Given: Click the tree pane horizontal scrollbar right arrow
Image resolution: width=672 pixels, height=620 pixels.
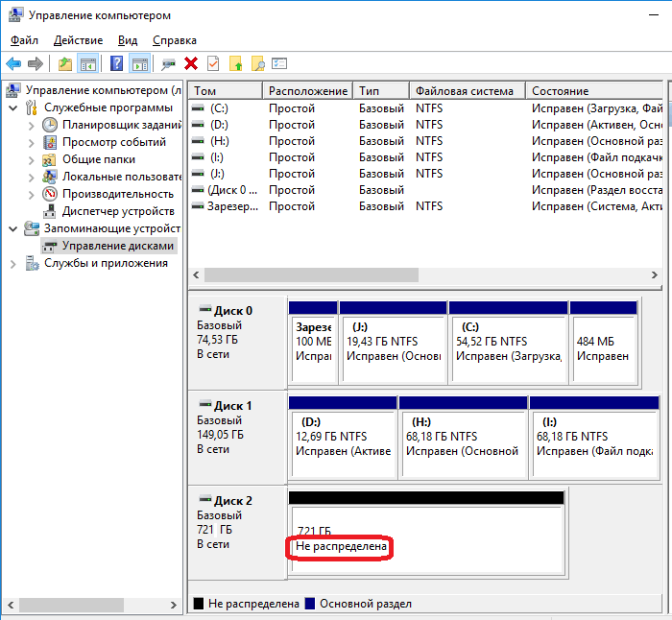Looking at the screenshot, I should (x=173, y=605).
